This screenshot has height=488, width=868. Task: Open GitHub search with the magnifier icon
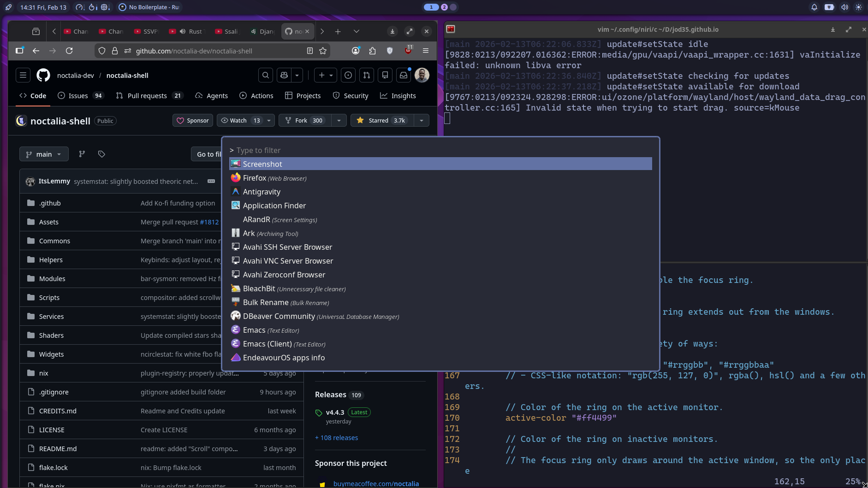(x=266, y=75)
